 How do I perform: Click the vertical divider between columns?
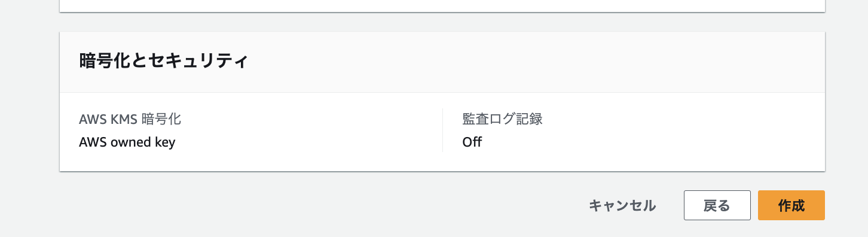coord(442,130)
